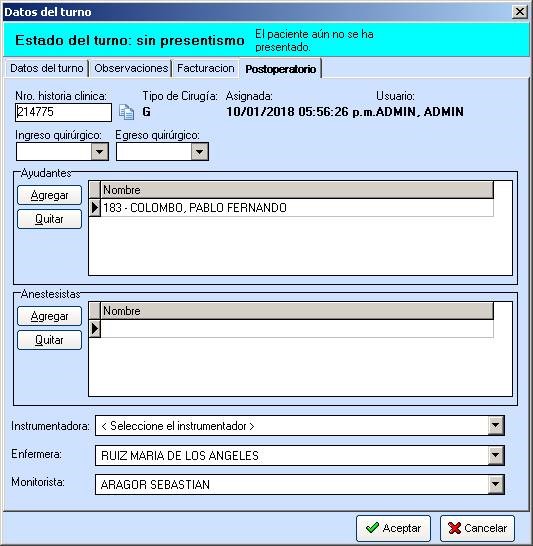This screenshot has width=533, height=546.
Task: Click the Cancelar button
Action: (477, 528)
